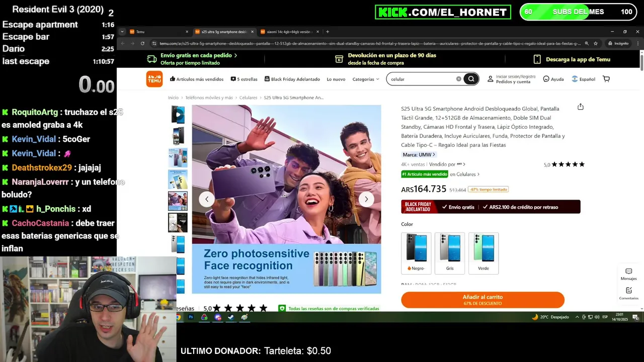Open tab search dropdown in browser
This screenshot has height=362, width=644.
coord(122,32)
